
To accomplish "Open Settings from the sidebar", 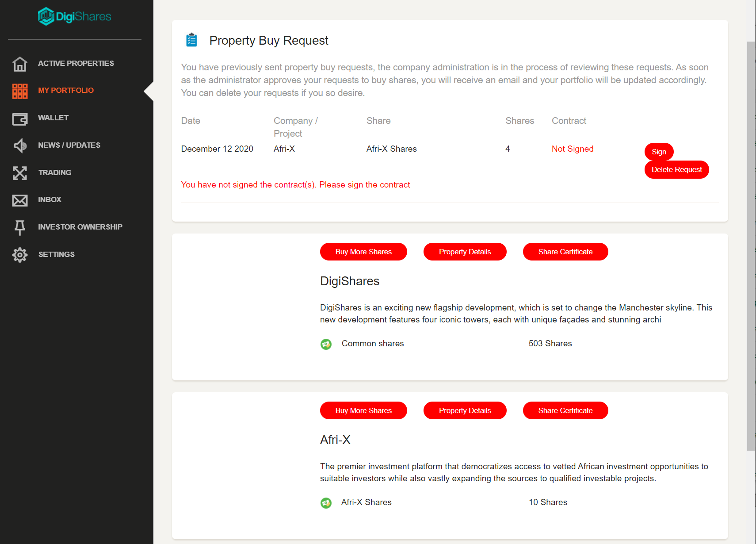I will pyautogui.click(x=57, y=254).
